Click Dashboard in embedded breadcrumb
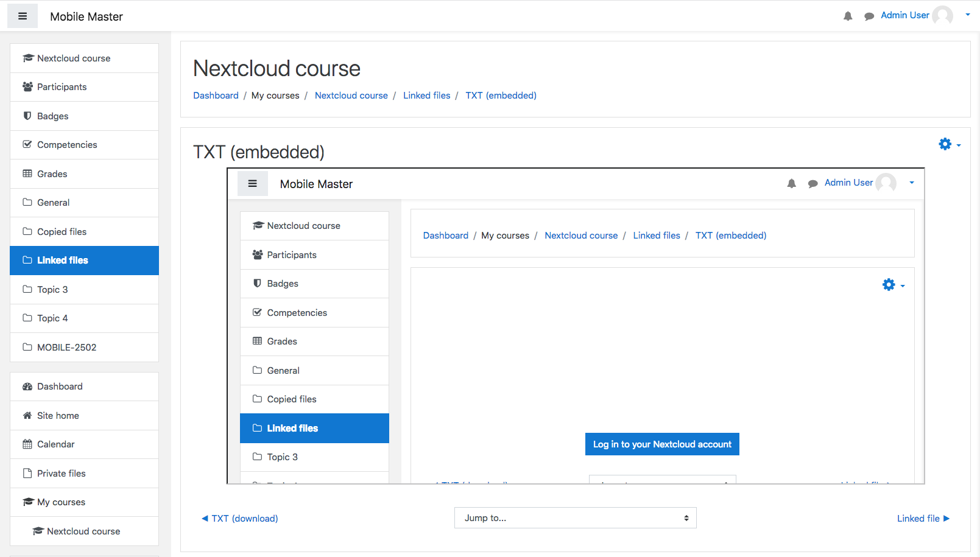The width and height of the screenshot is (980, 557). [446, 236]
